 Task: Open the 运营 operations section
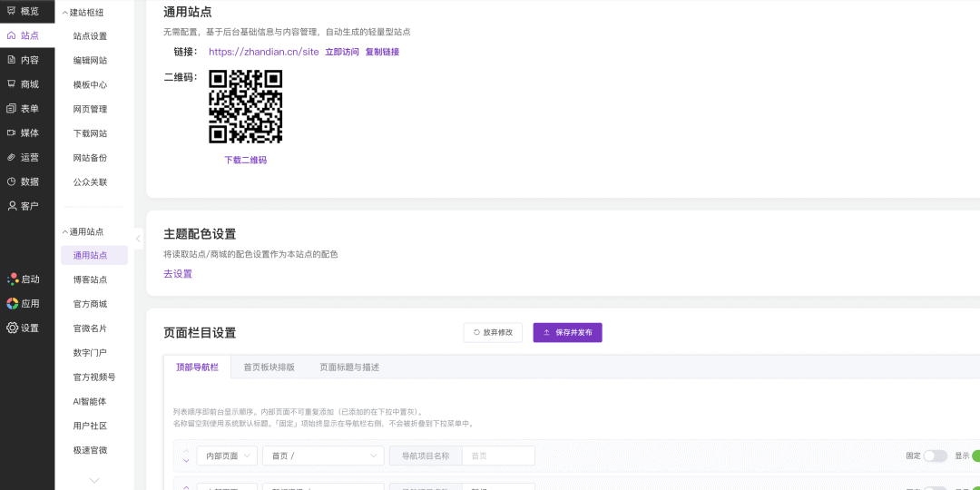point(23,157)
